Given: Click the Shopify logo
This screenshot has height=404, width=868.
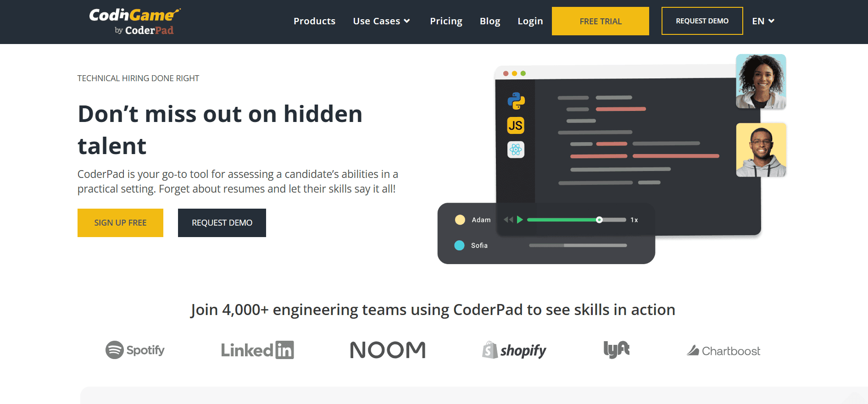Looking at the screenshot, I should (x=514, y=350).
